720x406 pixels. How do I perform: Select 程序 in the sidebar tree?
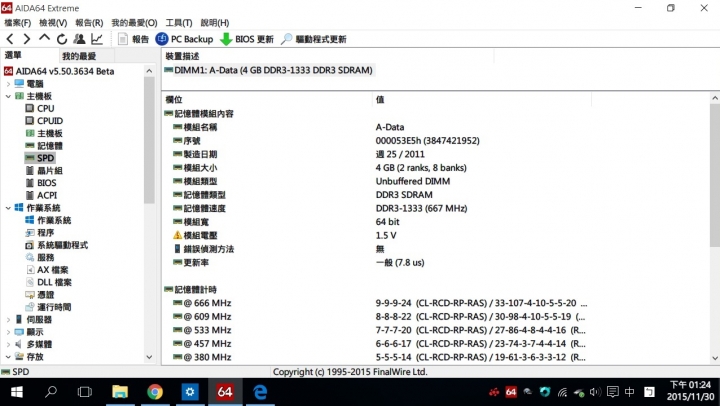pos(40,232)
